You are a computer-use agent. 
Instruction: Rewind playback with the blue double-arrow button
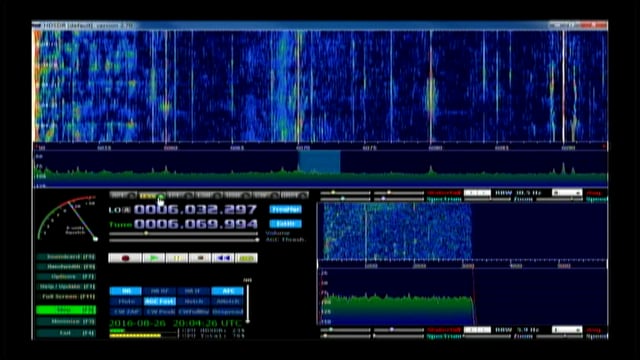click(x=223, y=258)
